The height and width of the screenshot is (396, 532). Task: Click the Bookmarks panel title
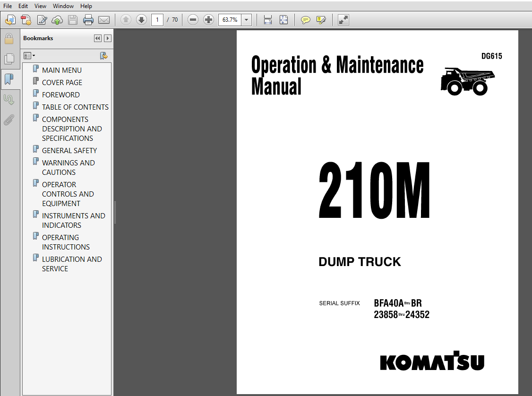38,38
